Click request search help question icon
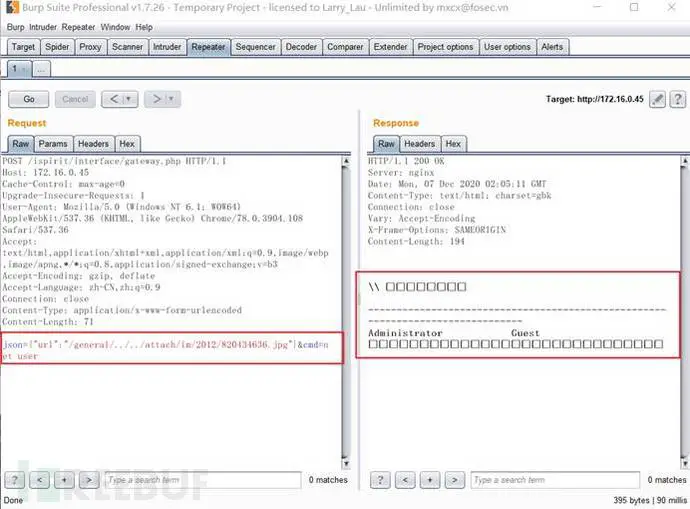690x509 pixels. (15, 480)
